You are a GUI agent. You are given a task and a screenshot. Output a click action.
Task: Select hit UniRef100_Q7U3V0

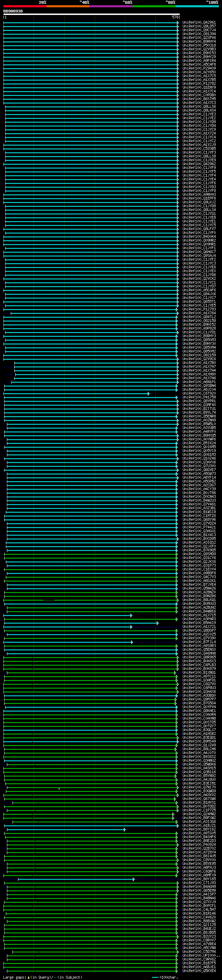(199, 466)
